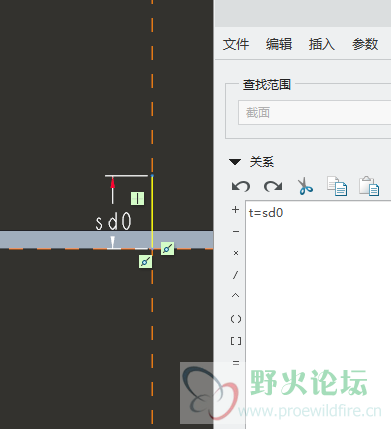Insert parentheses into the relation
The width and height of the screenshot is (391, 429).
[236, 319]
